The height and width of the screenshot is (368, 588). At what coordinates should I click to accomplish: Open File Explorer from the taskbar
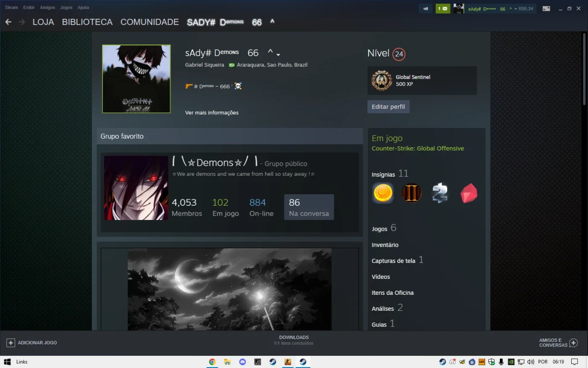227,362
